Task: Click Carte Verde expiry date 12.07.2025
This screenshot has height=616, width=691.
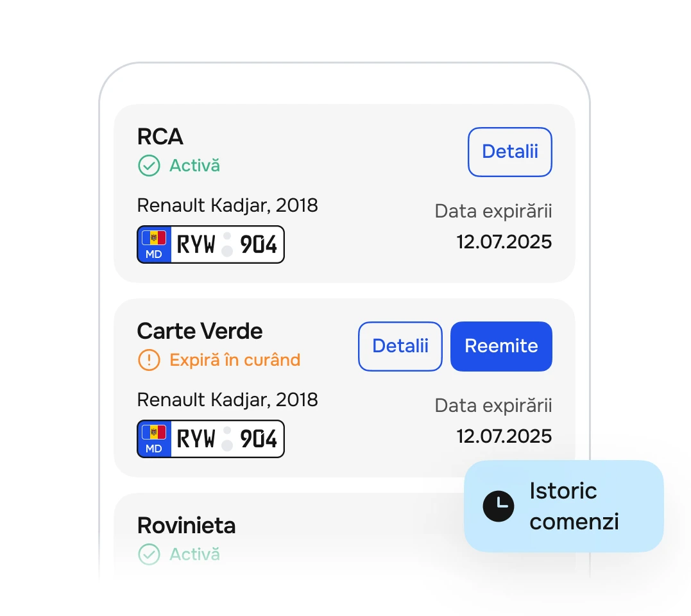Action: [x=504, y=436]
